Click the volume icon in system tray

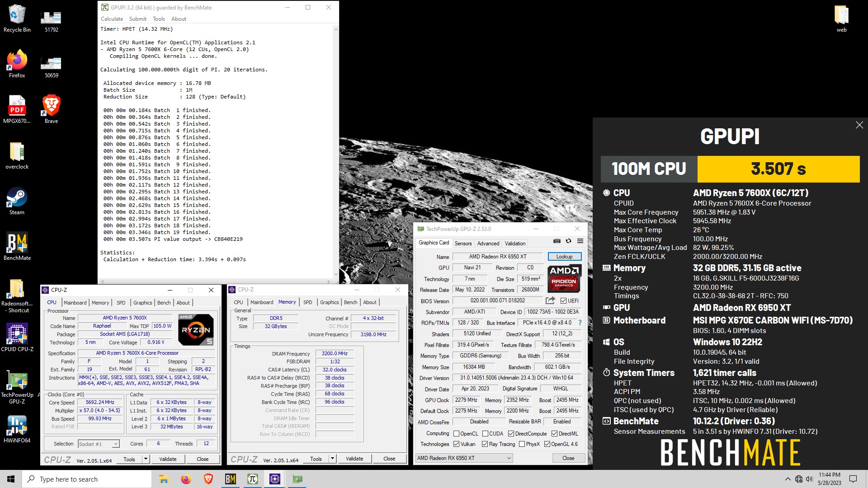[x=809, y=479]
